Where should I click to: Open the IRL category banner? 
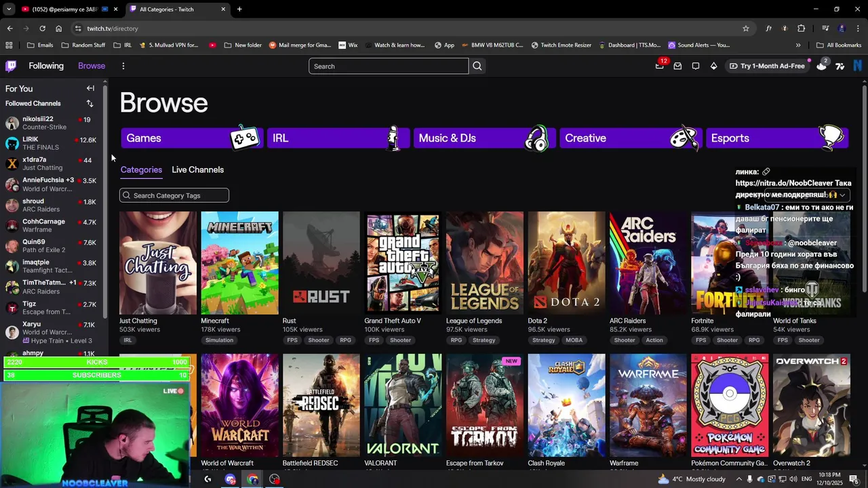tap(338, 138)
